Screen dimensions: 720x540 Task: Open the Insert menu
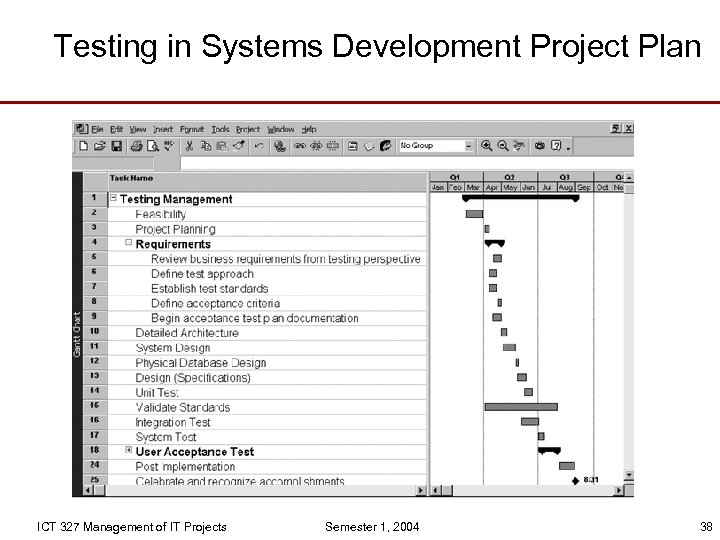(163, 129)
